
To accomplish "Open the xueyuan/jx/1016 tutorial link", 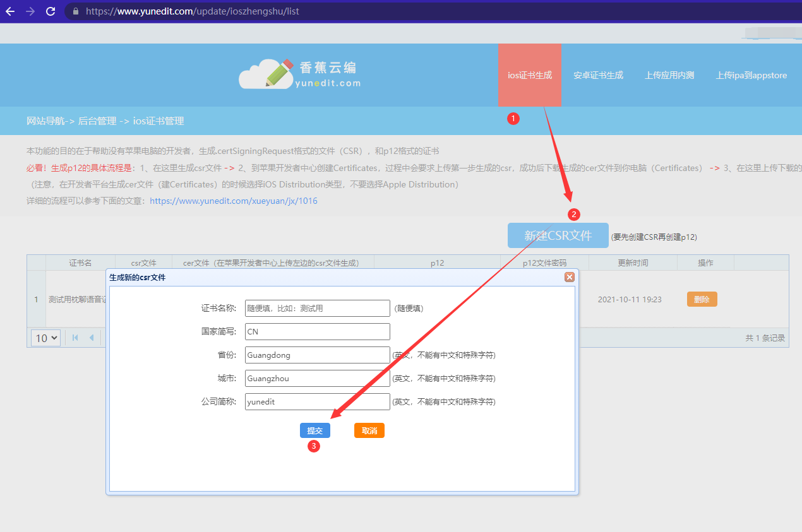I will point(234,201).
